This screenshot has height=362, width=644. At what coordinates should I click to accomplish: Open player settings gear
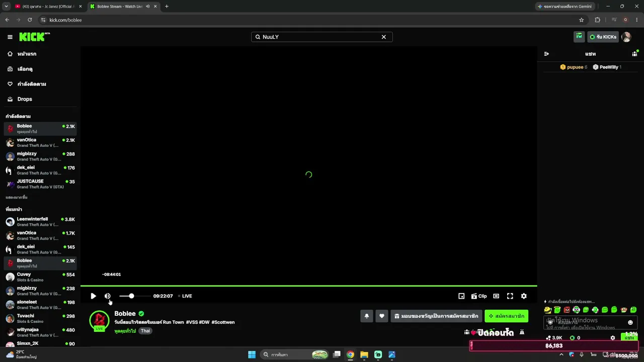524,296
